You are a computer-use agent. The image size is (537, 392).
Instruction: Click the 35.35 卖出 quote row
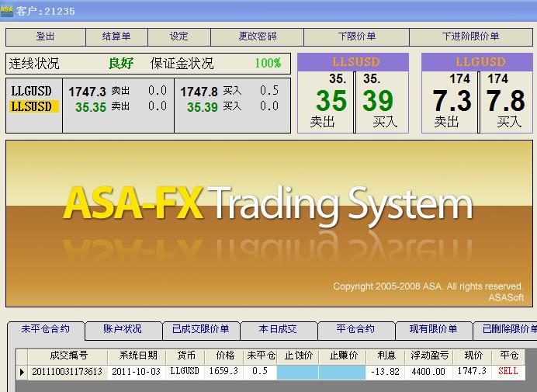pyautogui.click(x=118, y=107)
